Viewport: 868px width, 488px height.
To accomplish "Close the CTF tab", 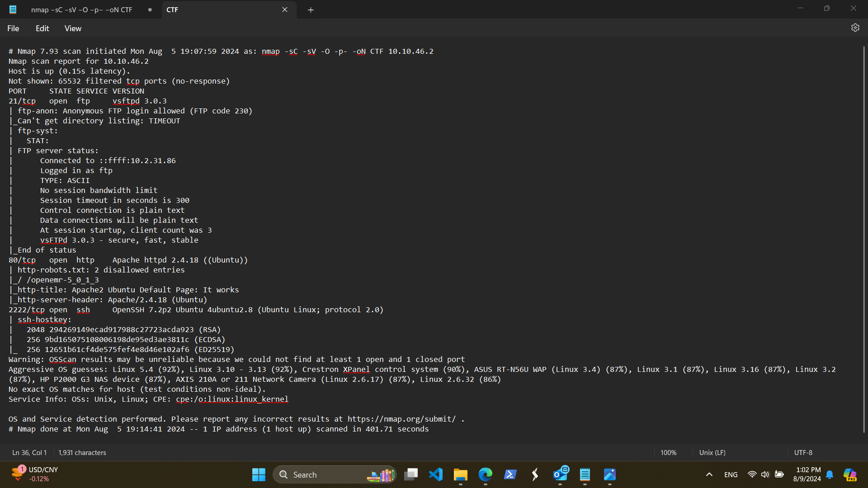I will click(285, 9).
